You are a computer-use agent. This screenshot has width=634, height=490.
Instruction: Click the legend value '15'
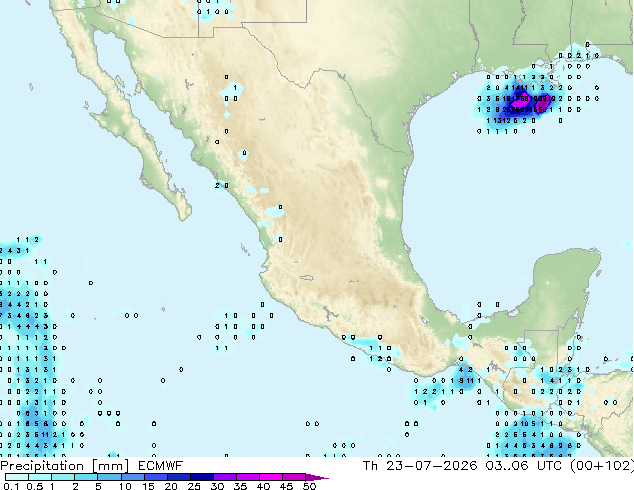point(148,486)
